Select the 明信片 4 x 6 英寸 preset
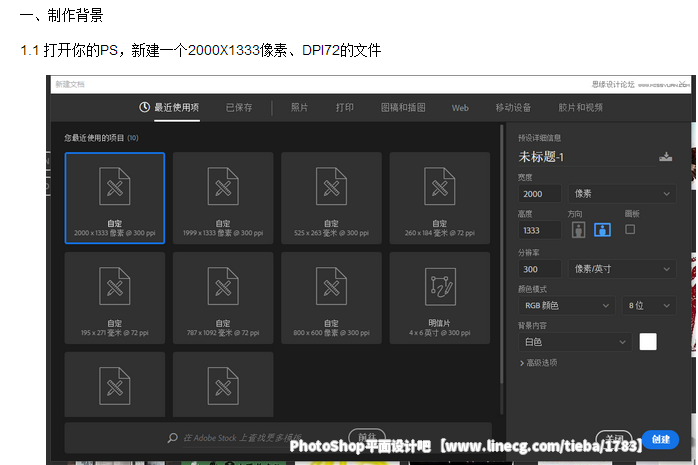 tap(440, 298)
